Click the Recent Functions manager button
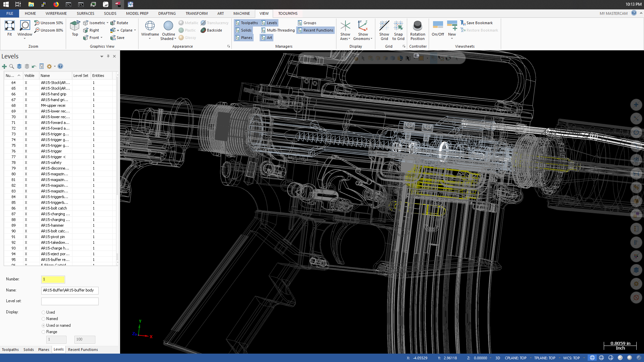The height and width of the screenshot is (362, 644). point(316,30)
